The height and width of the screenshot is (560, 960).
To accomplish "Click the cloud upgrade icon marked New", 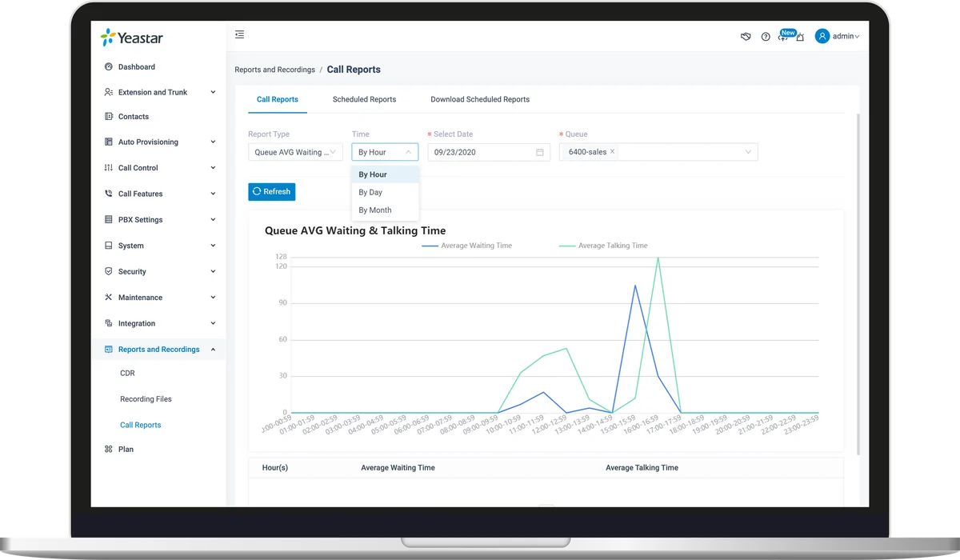I will (x=783, y=37).
